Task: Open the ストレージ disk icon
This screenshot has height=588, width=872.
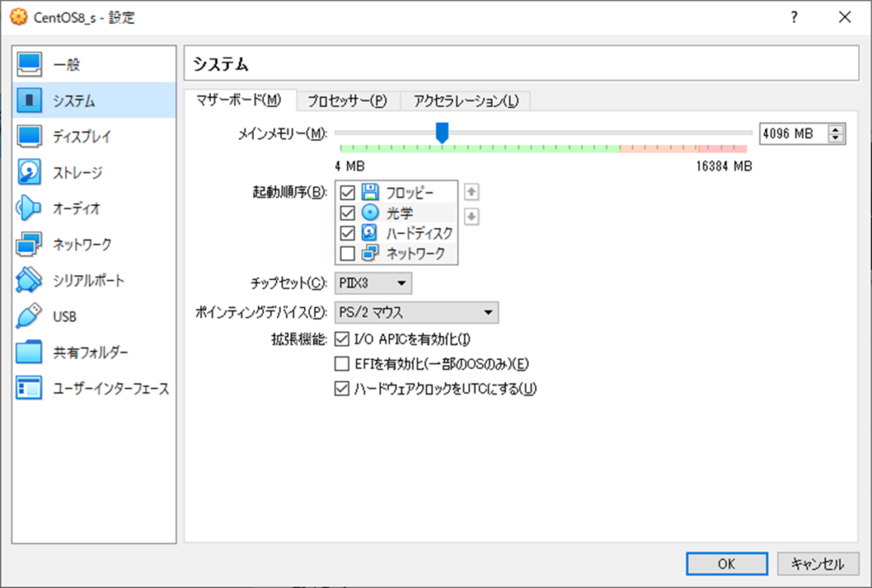Action: 29,172
